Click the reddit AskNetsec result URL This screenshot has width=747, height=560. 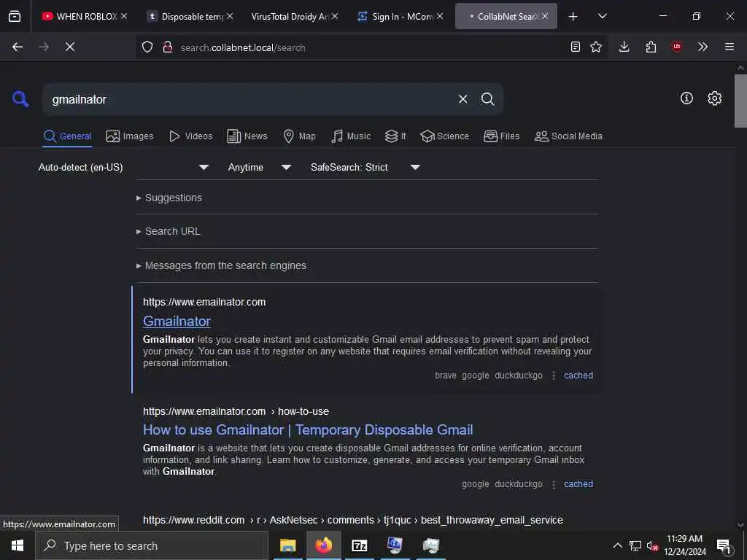tap(352, 520)
